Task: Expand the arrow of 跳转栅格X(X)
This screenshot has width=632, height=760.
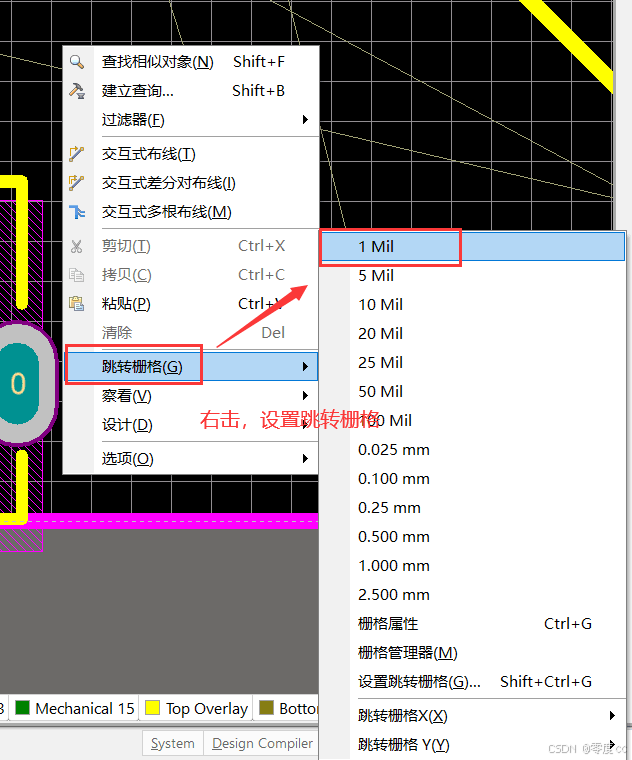Action: 612,715
